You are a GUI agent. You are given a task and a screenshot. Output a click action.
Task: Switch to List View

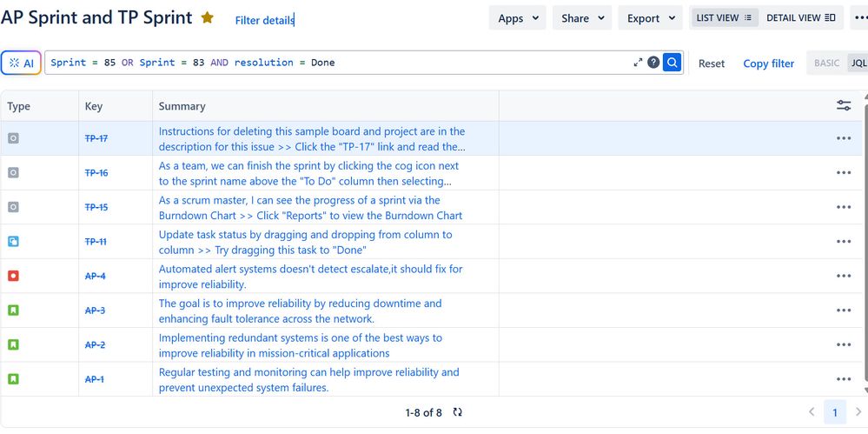click(x=724, y=17)
